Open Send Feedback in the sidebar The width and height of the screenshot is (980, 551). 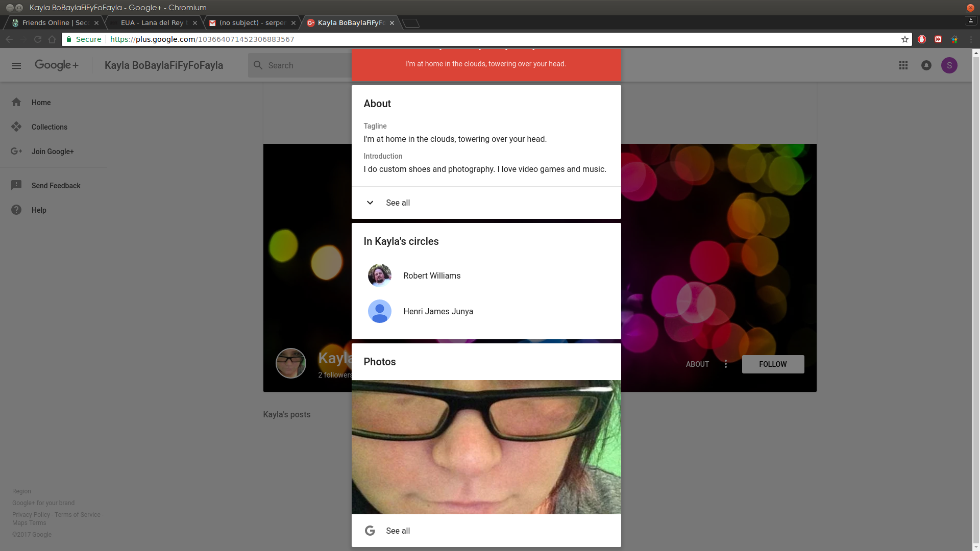(53, 185)
